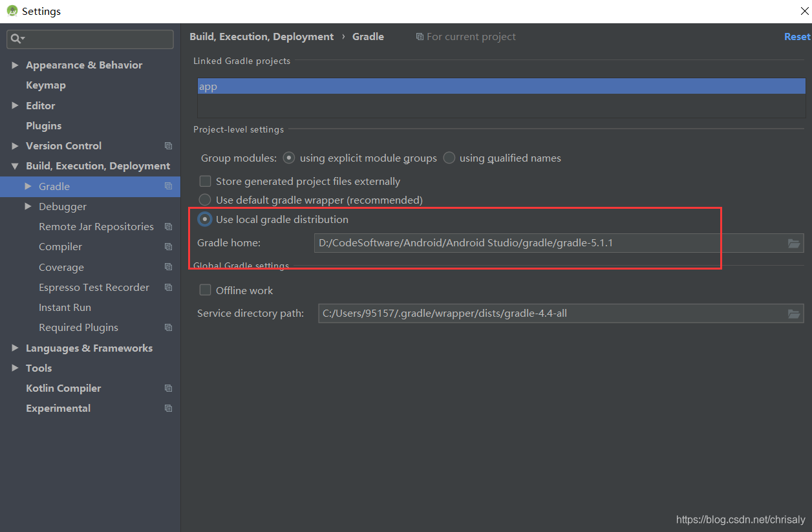Click the search magnifier icon in settings
Screen dimensions: 812x532
(15, 39)
